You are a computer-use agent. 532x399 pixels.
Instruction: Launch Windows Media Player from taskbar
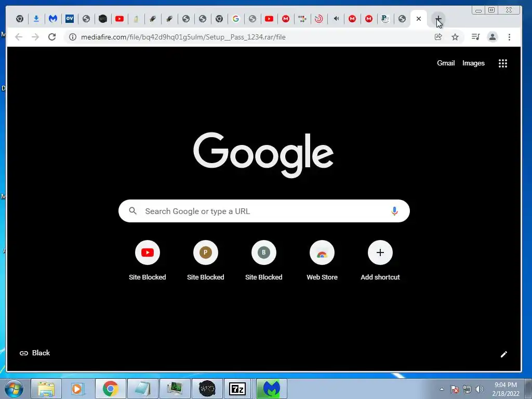click(x=78, y=389)
